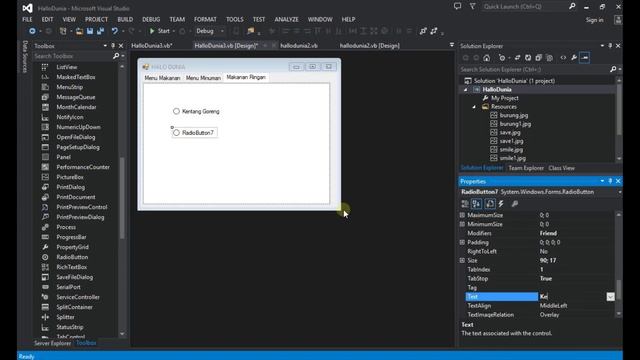Select burung.jpg in Solution Explorer
The height and width of the screenshot is (360, 640).
pos(513,116)
